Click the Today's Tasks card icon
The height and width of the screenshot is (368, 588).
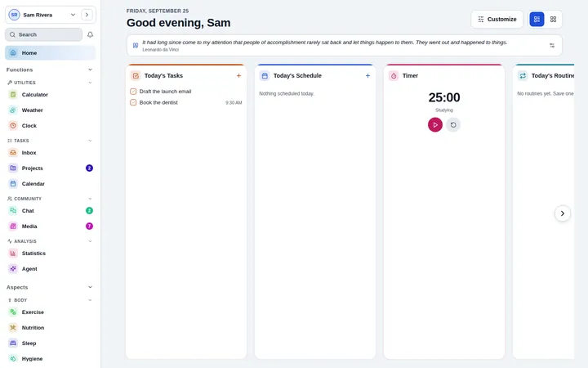136,76
